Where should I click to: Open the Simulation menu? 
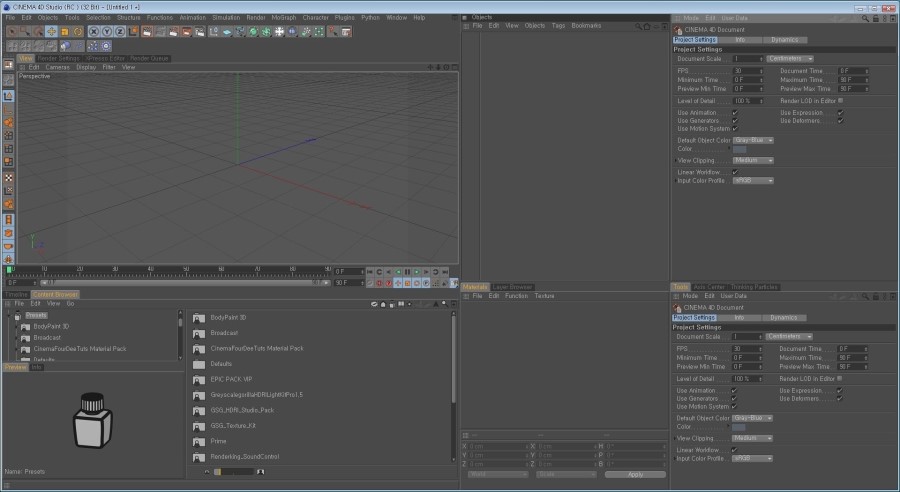point(226,18)
